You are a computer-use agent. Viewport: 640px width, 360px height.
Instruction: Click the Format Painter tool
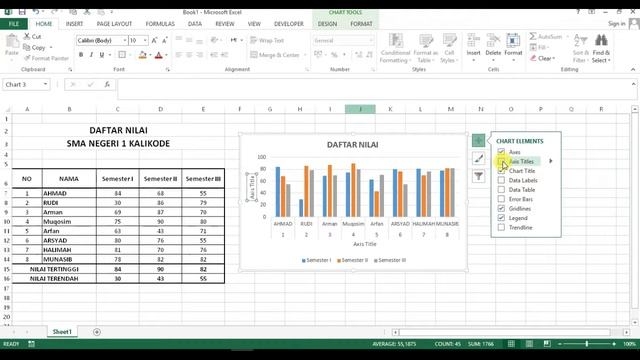46,58
